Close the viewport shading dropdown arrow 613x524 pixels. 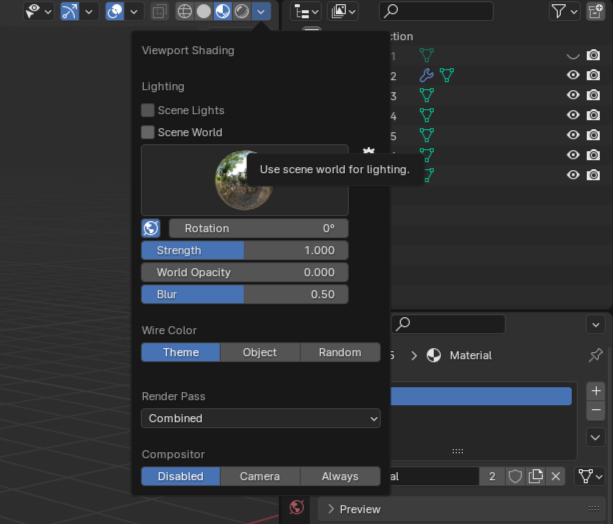[x=261, y=11]
